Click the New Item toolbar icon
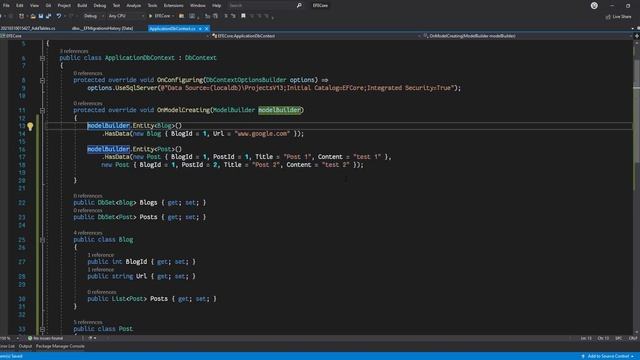This screenshot has height=360, width=640. 21,16
